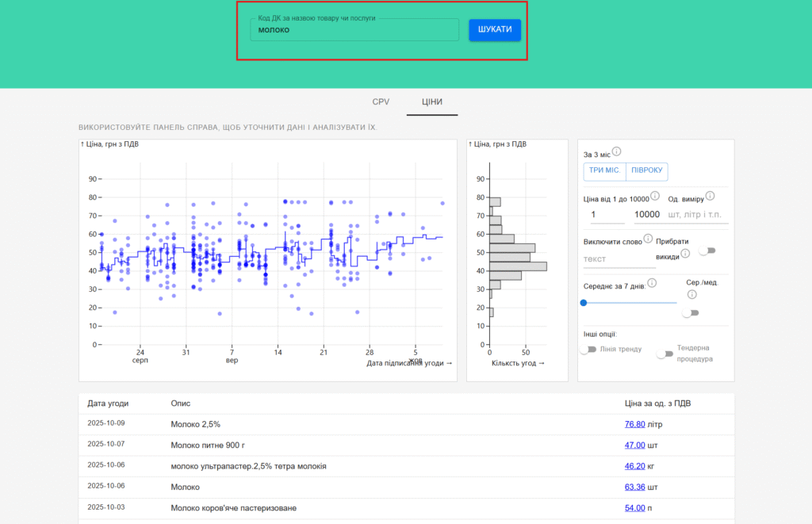
Task: Click info icon beside "Ціна від 1 до 10000"
Action: [x=655, y=196]
